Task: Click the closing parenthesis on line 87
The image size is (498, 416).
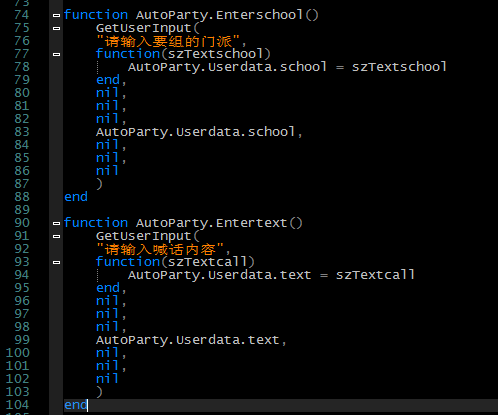Action: tap(99, 184)
